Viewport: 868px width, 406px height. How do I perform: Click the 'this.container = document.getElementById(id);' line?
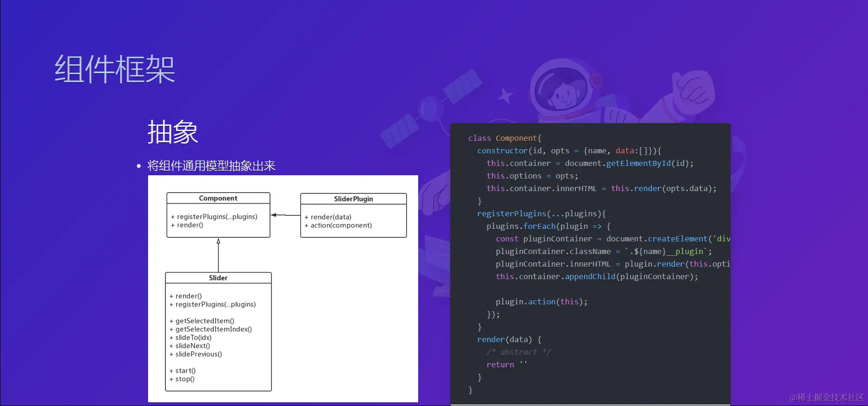pyautogui.click(x=590, y=163)
